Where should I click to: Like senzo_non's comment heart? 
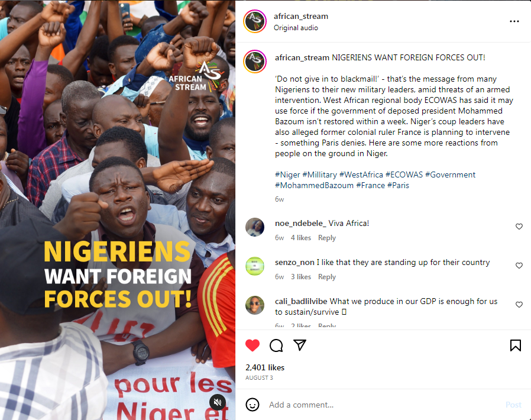[519, 266]
